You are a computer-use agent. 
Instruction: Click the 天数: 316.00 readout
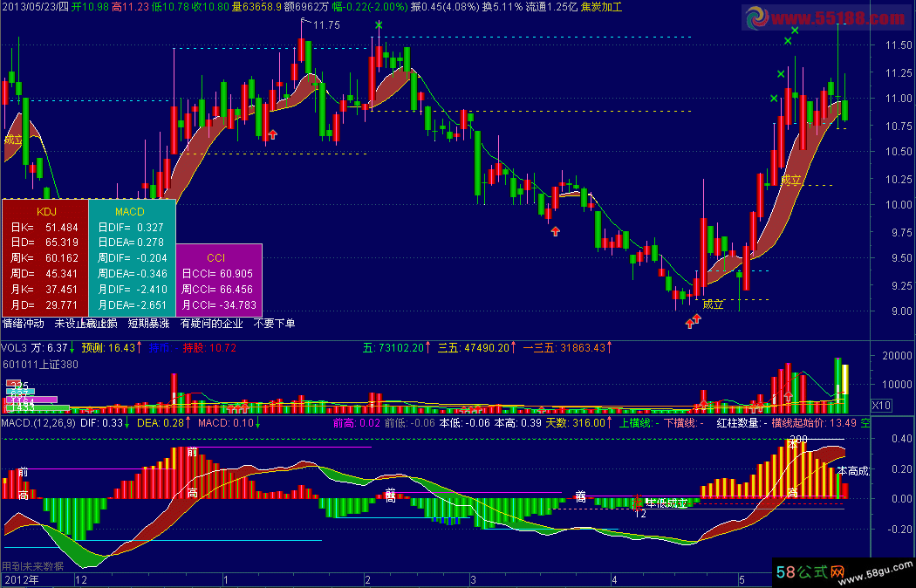pos(578,423)
